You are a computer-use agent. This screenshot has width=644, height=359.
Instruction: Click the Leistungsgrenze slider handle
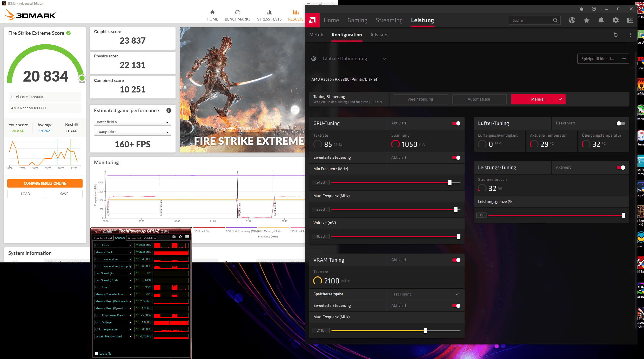[x=623, y=215]
